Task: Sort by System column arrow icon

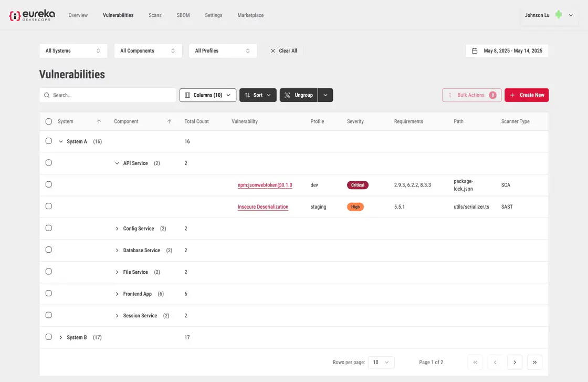Action: [x=99, y=121]
